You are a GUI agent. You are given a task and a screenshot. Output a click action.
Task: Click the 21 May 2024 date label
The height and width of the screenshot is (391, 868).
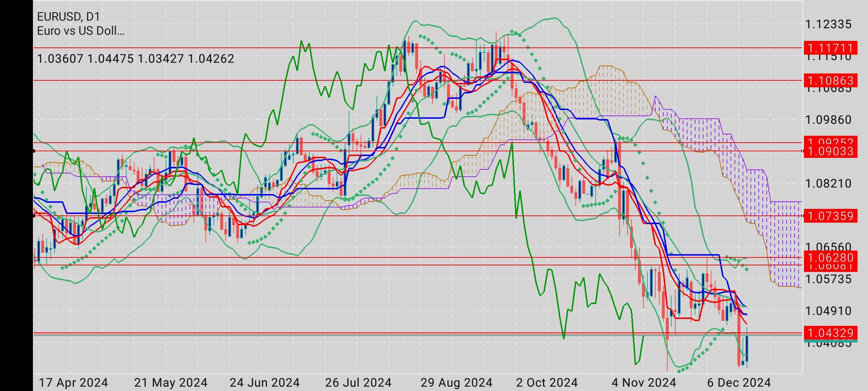[x=171, y=383]
